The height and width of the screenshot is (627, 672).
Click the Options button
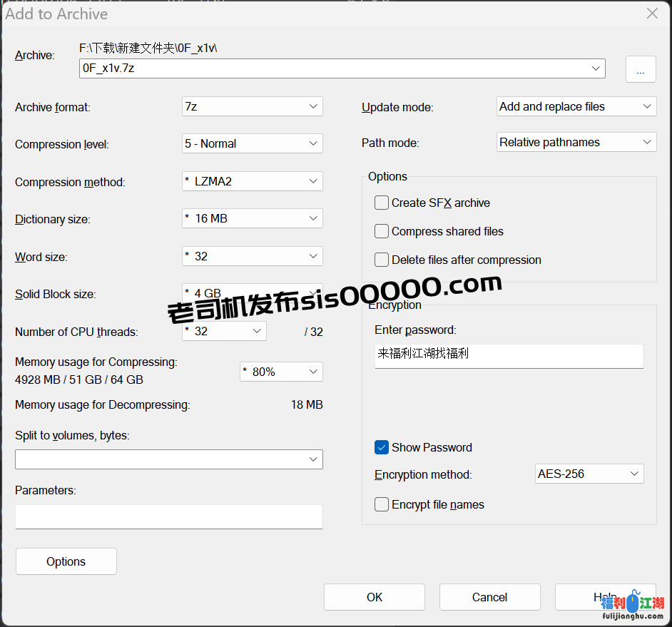click(x=66, y=561)
